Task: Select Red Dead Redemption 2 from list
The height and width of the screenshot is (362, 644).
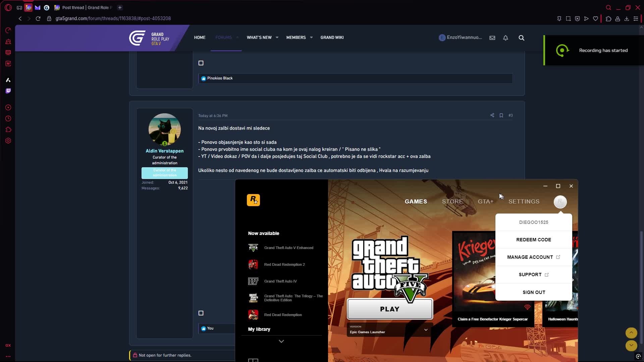Action: pos(284,264)
